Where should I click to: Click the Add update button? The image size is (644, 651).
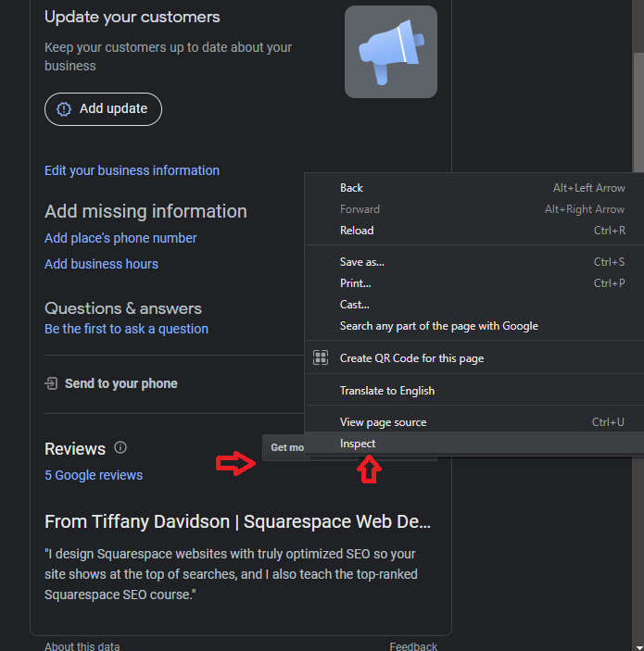(103, 109)
